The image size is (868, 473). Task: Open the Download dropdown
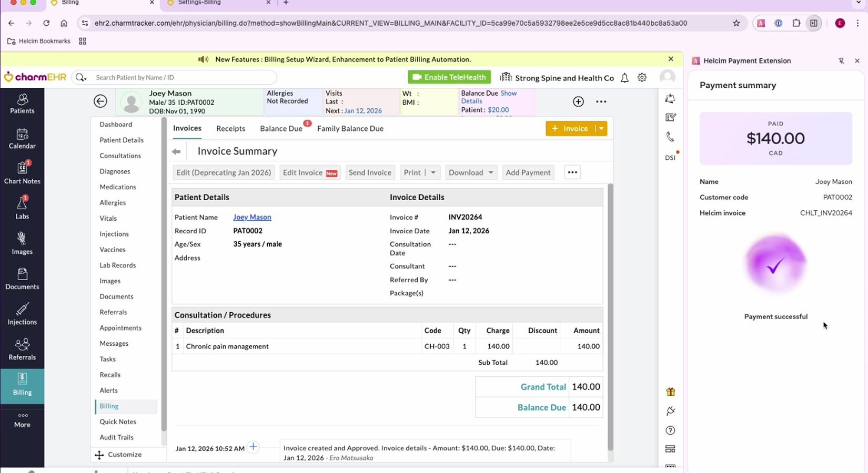tap(471, 172)
